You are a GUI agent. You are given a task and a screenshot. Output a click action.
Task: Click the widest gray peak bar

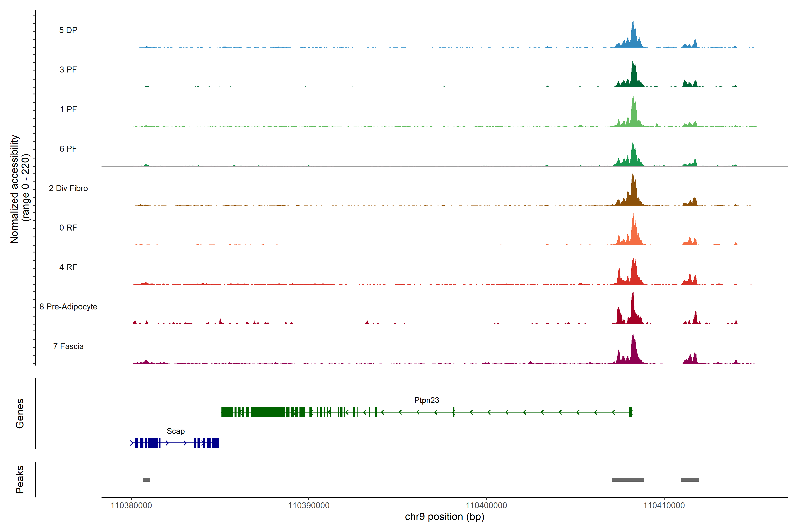coord(628,480)
